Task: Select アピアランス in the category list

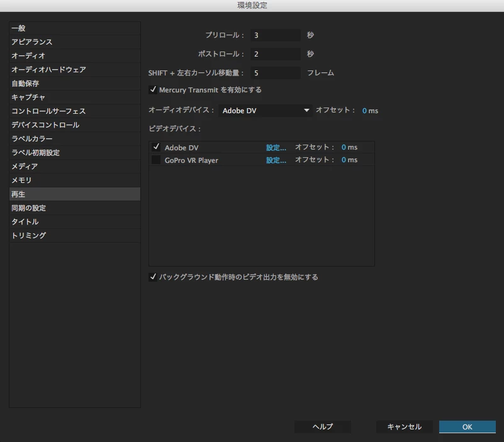Action: pyautogui.click(x=75, y=42)
